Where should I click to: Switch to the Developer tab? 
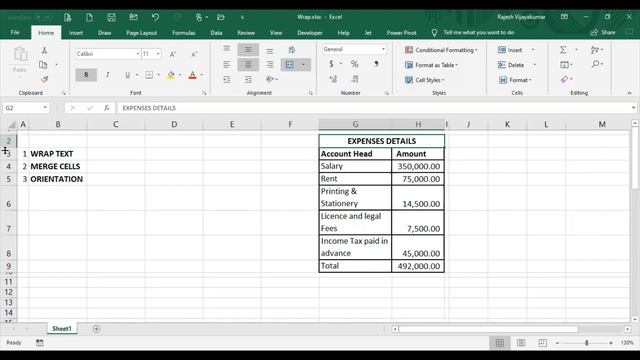(310, 33)
